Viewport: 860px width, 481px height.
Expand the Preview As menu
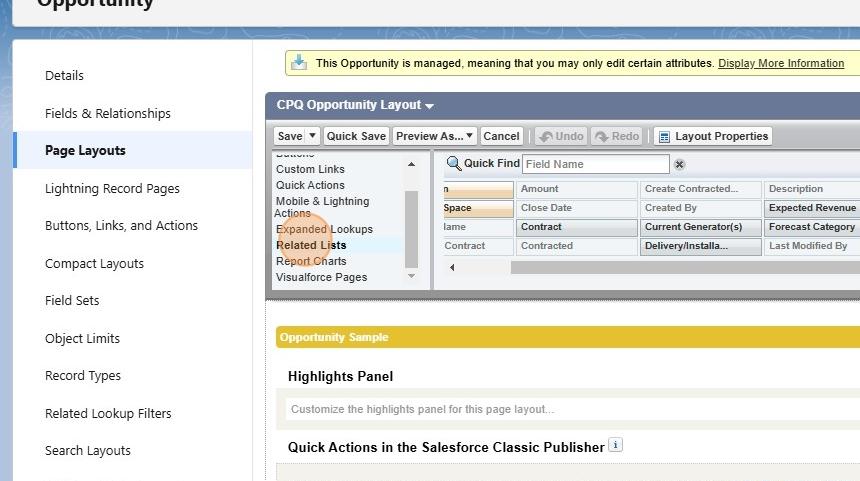click(434, 136)
